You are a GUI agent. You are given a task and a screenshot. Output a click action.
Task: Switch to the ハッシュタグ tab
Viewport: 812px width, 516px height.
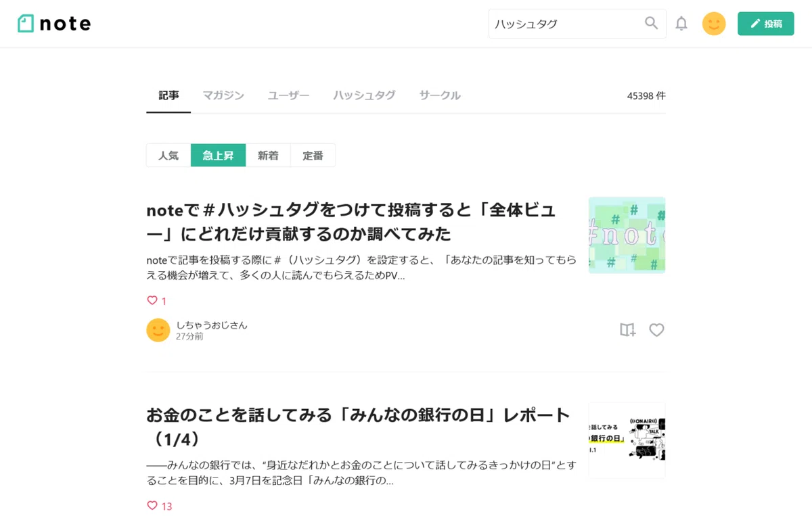pyautogui.click(x=364, y=95)
